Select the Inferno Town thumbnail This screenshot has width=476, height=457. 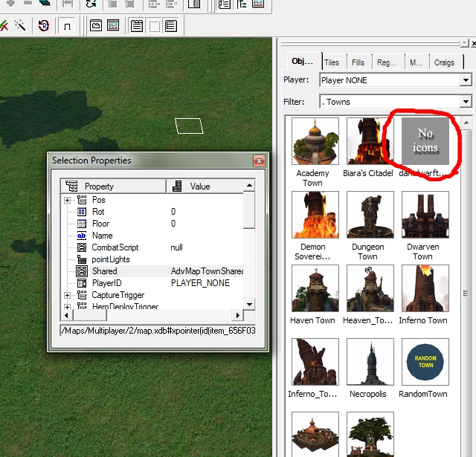click(x=425, y=288)
